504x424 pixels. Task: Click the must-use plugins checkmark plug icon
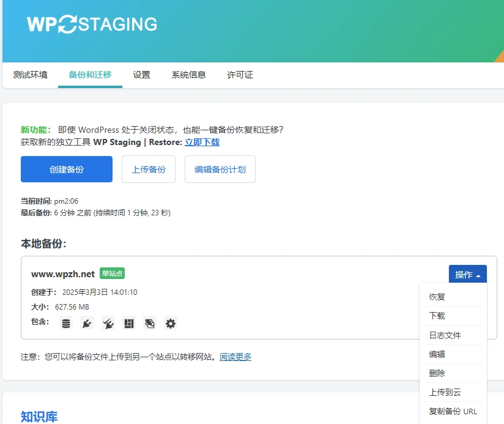108,324
